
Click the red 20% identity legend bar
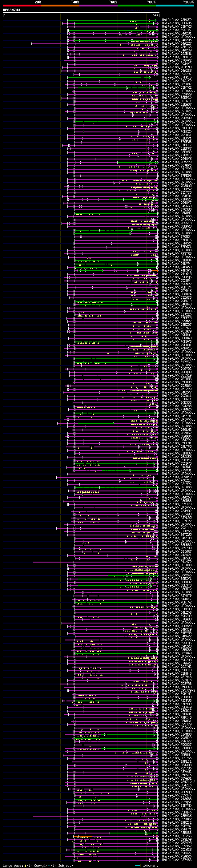pyautogui.click(x=22, y=6)
